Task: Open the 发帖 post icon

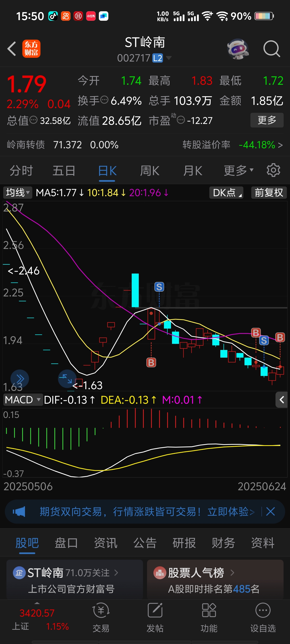Action: pos(155,617)
